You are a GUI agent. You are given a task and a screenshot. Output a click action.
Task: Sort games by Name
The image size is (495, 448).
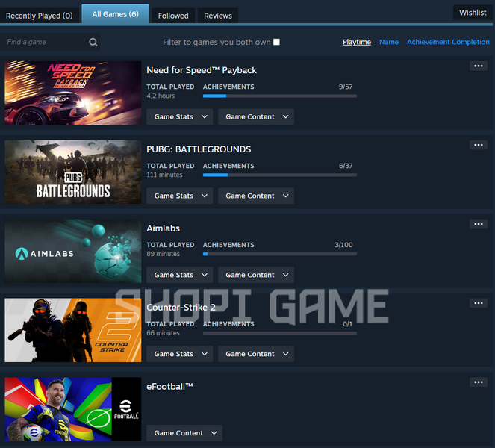389,42
